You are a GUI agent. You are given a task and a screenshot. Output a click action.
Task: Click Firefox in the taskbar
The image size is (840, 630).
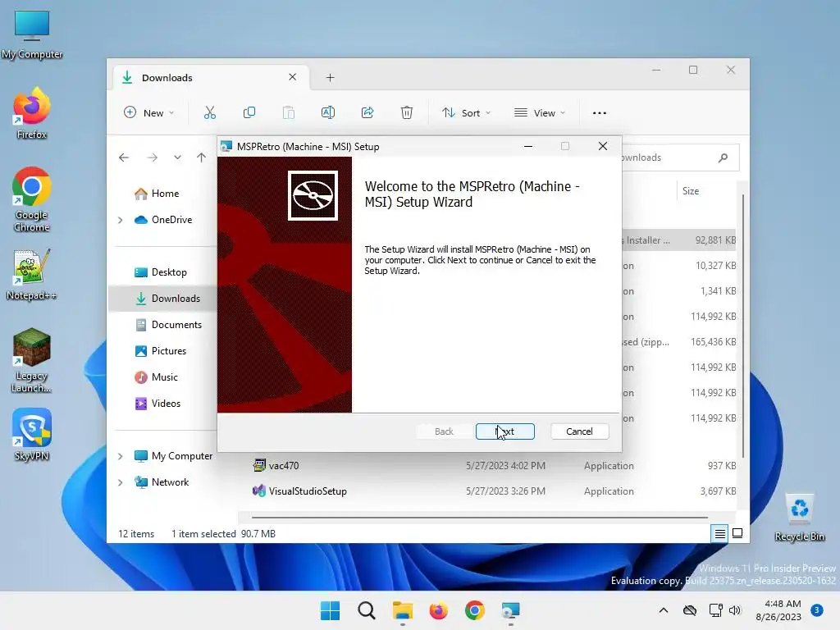point(438,610)
